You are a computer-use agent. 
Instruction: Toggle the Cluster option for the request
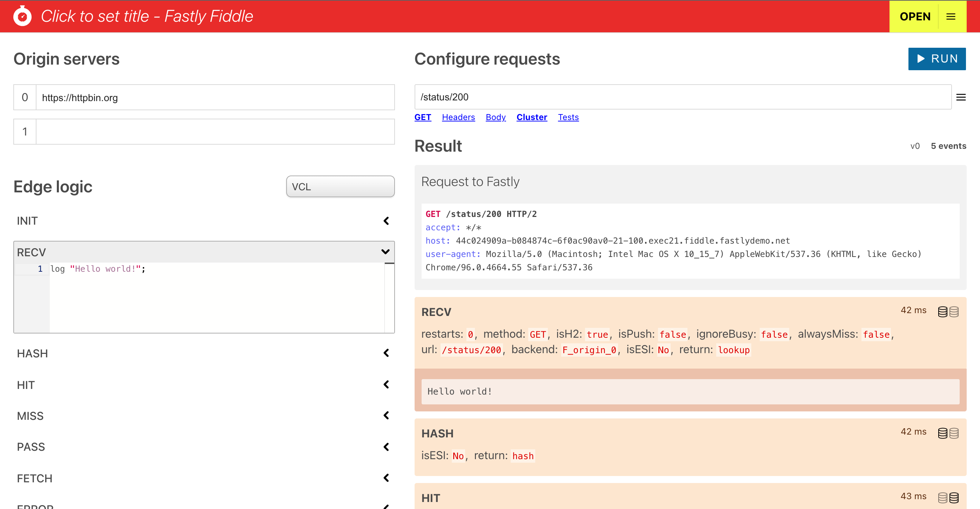click(532, 117)
